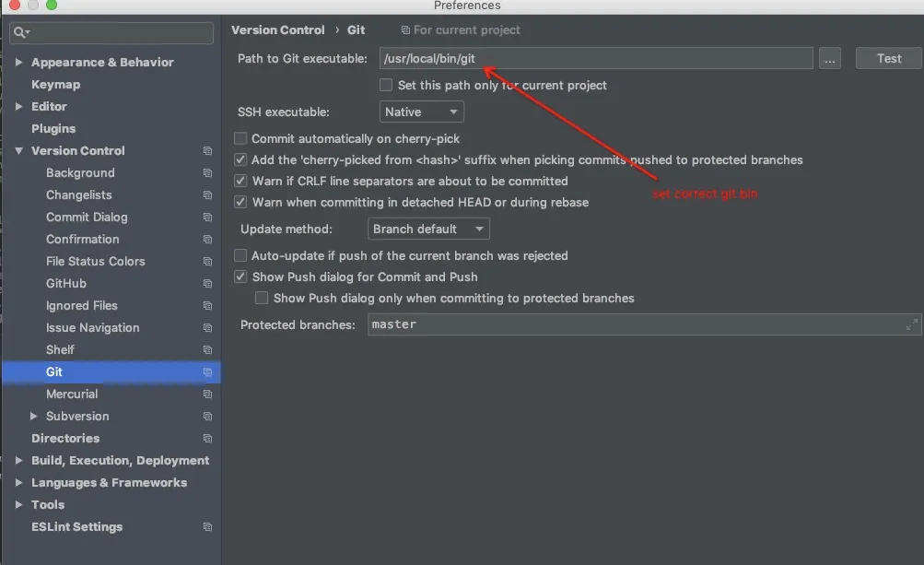
Task: Click the icon next to For current project
Action: [405, 30]
